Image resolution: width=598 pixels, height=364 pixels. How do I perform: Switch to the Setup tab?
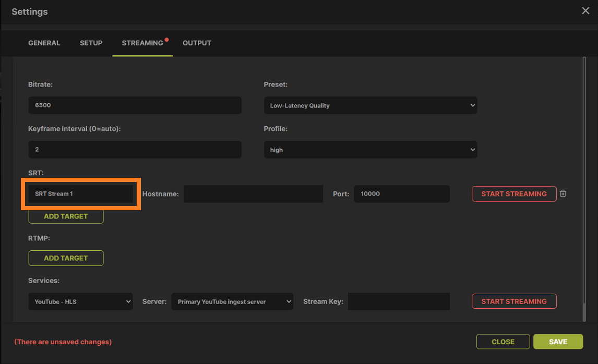click(x=91, y=43)
